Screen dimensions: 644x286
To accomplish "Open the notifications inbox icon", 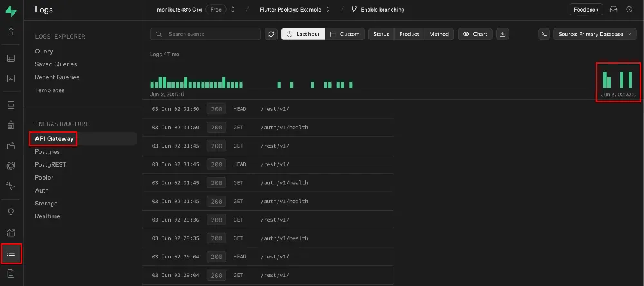I will (x=613, y=10).
